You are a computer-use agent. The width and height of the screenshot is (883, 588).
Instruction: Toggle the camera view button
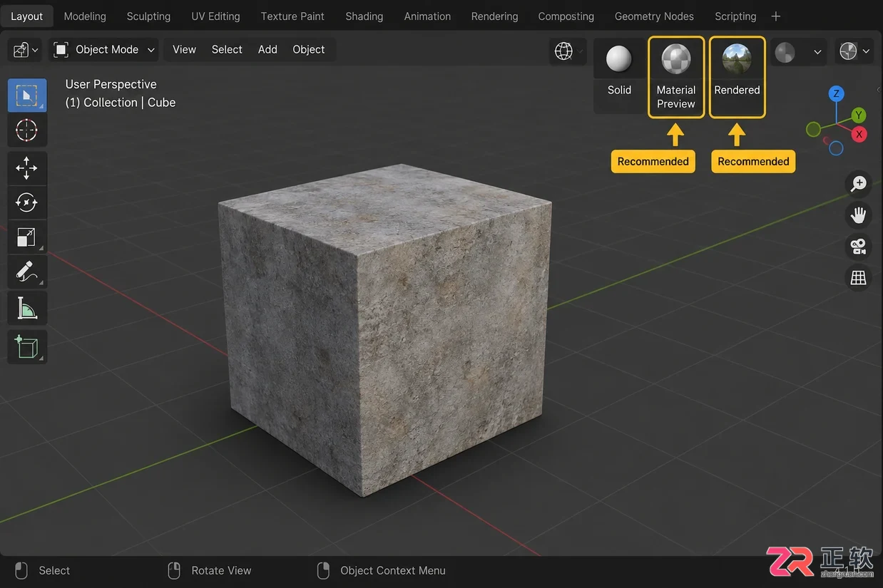(859, 247)
